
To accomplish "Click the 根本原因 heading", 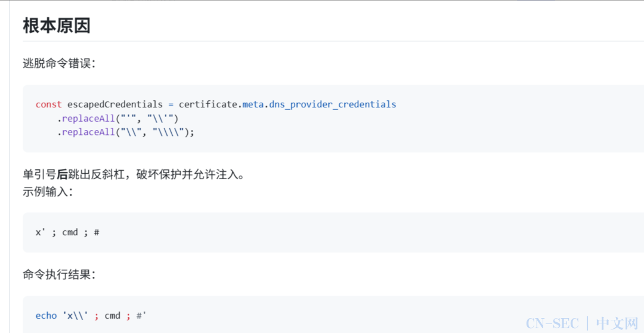I will (x=57, y=26).
